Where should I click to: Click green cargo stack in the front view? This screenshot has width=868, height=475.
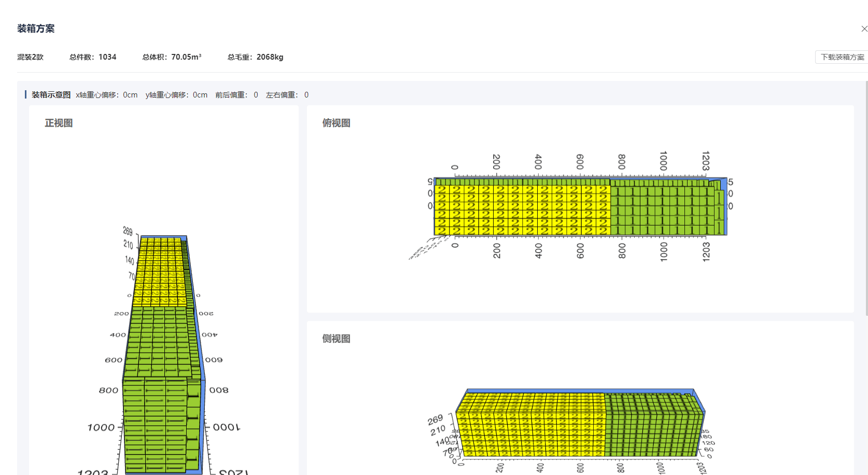[156, 415]
